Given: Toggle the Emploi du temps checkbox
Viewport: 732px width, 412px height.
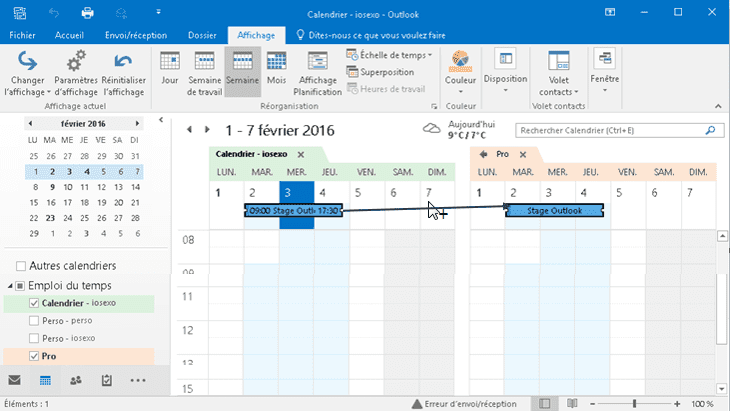Looking at the screenshot, I should coord(20,286).
